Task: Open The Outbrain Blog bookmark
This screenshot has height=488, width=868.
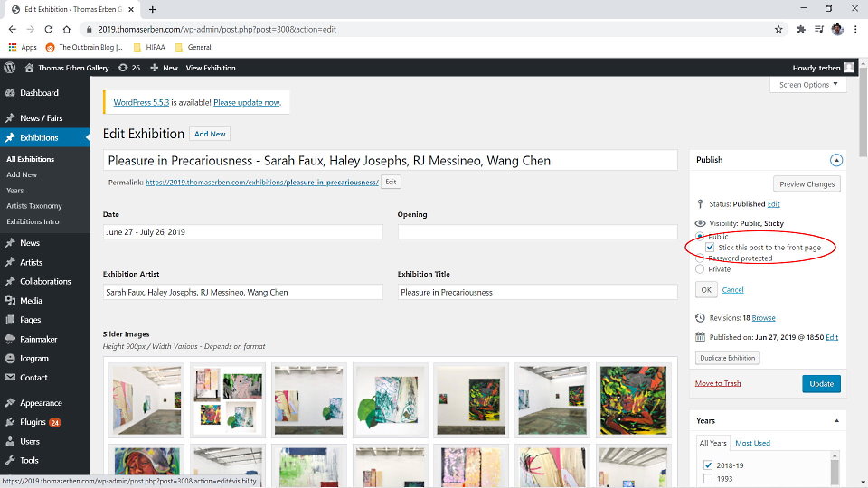Action: (x=84, y=47)
